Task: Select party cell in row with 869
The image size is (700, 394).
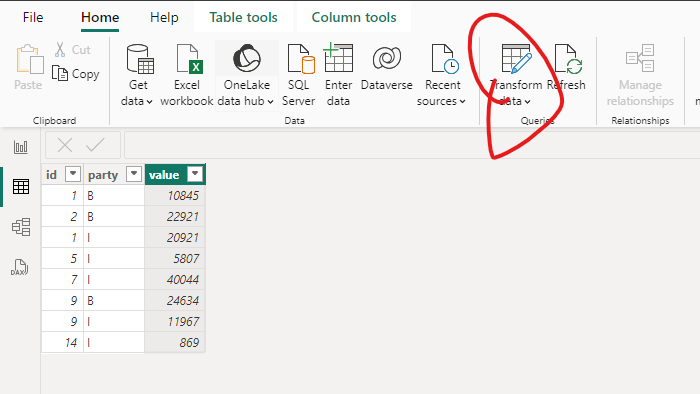Action: (114, 342)
